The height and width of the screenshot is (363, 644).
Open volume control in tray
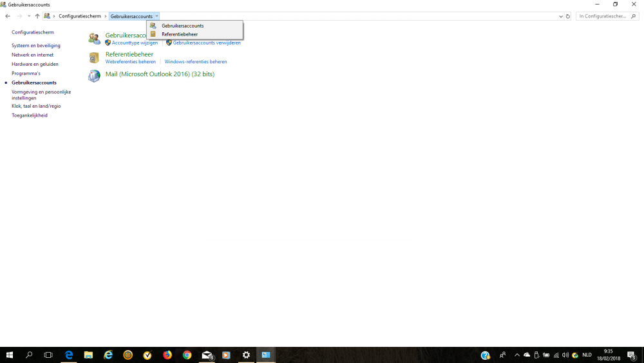point(565,355)
